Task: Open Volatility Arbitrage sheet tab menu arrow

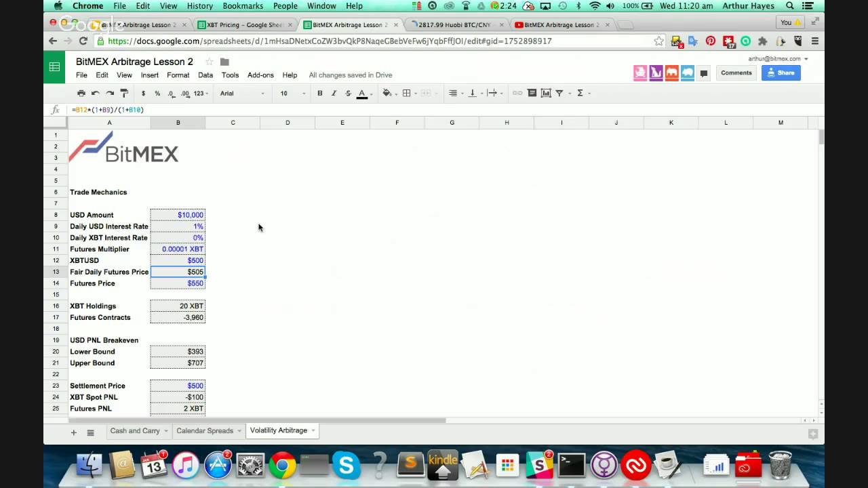Action: 313,430
